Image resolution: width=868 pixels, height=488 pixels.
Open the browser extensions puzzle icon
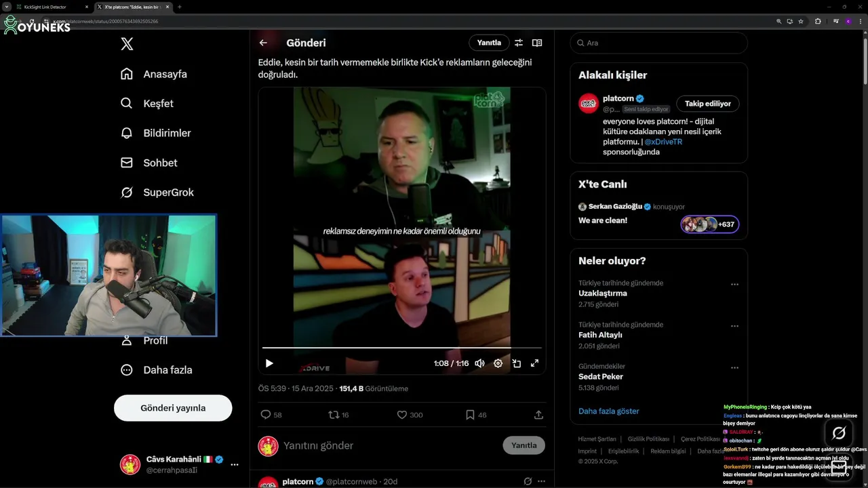click(x=818, y=21)
